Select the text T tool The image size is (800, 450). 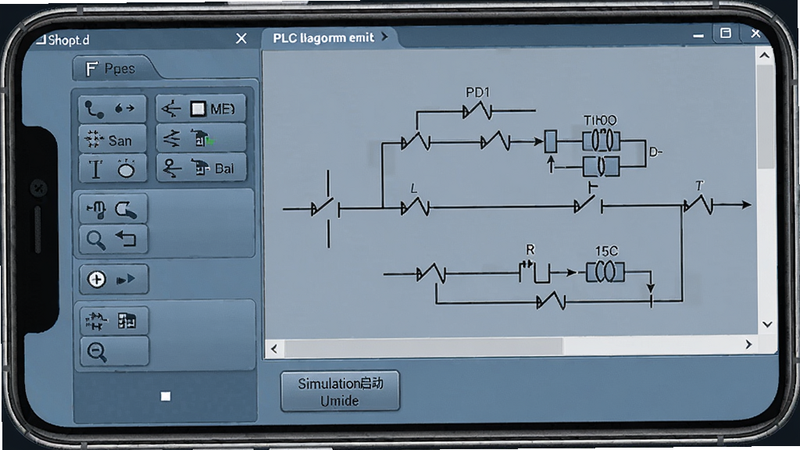pos(96,169)
